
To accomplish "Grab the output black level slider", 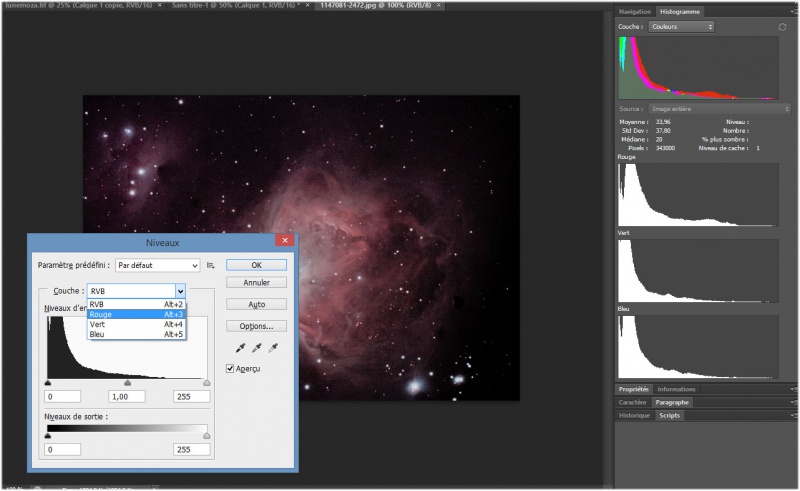I will 48,436.
